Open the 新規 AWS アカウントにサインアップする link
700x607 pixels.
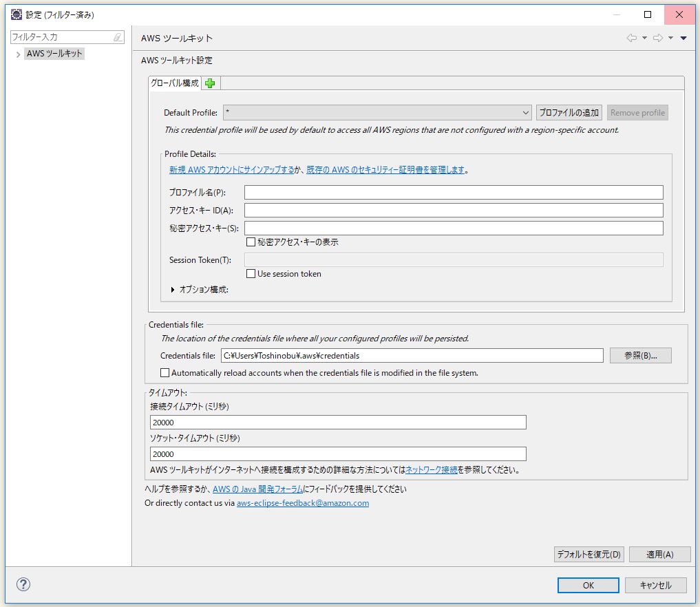click(x=232, y=169)
